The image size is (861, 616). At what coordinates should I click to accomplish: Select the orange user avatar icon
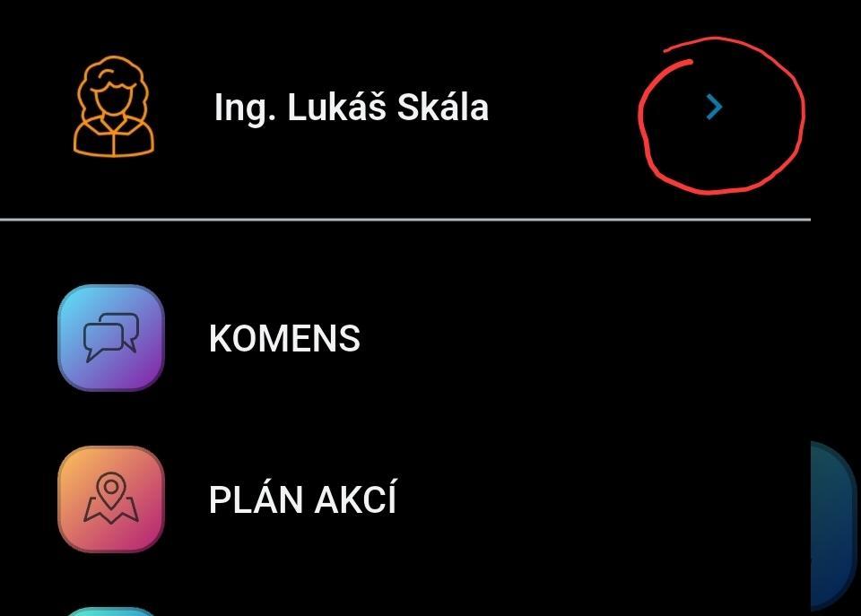114,107
